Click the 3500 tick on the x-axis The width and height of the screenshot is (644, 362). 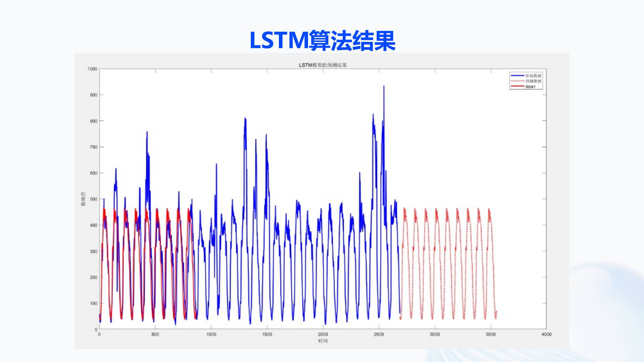coord(490,334)
